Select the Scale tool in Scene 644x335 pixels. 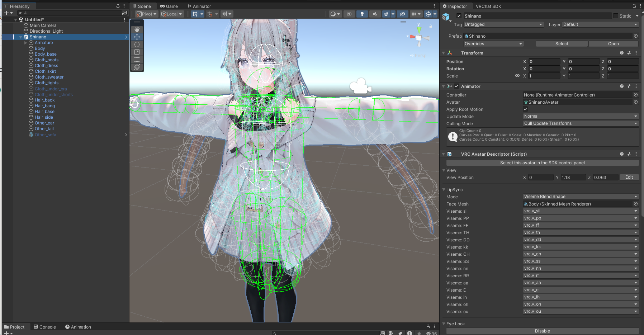click(x=137, y=52)
